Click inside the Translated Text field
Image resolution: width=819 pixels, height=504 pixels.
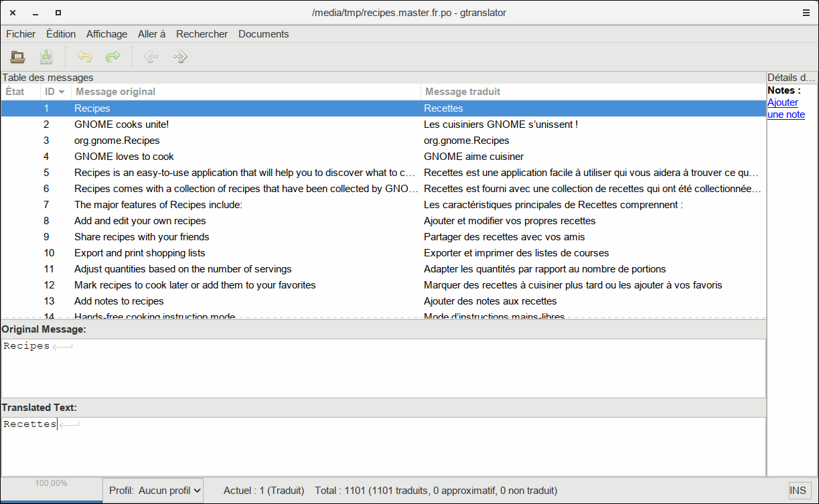tap(383, 446)
